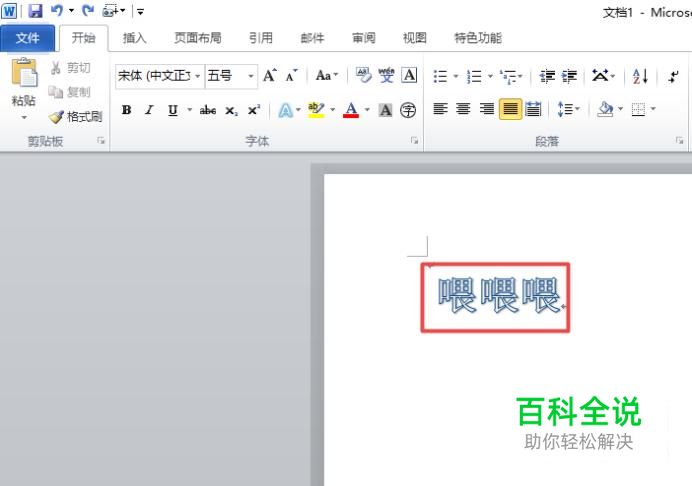Viewport: 692px width, 486px height.
Task: Toggle Strikethrough abc formatting
Action: [207, 110]
